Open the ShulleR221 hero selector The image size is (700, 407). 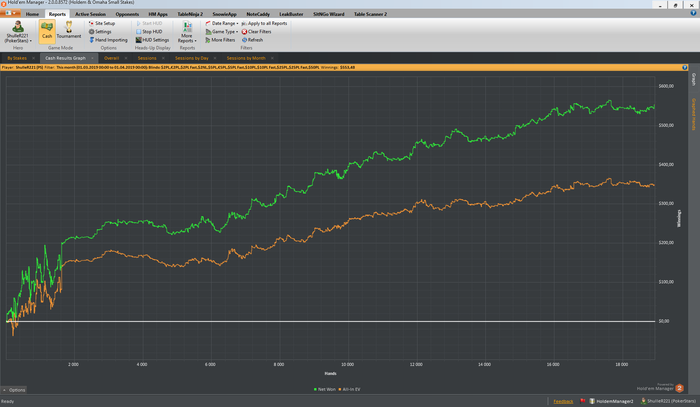18,31
